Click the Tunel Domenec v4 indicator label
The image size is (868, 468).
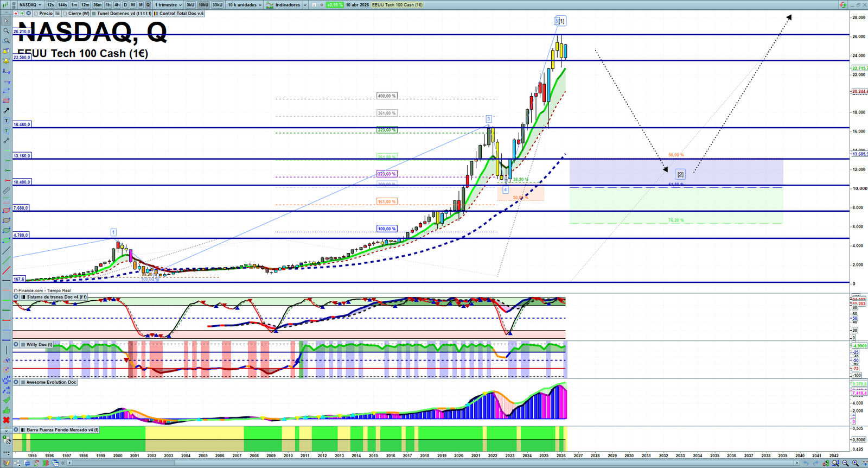(x=124, y=14)
